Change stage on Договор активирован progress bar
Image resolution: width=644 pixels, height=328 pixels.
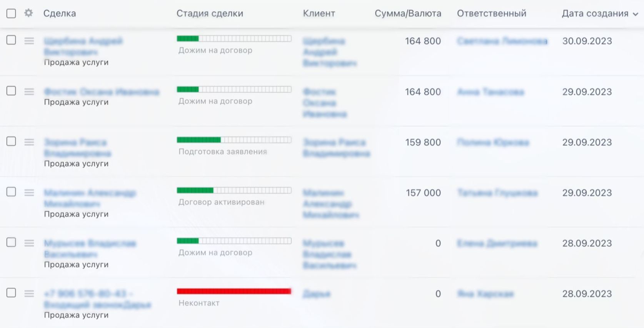tap(234, 190)
